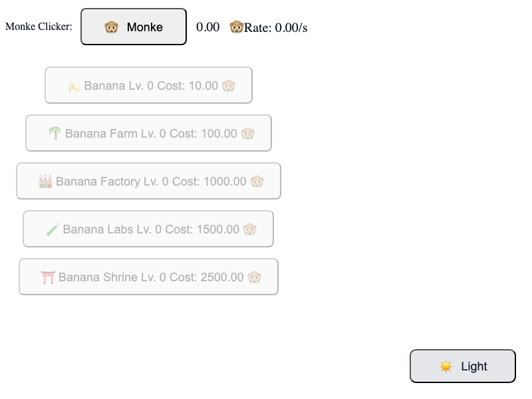Purchase the Banana Labs upgrade
The width and height of the screenshot is (532, 399).
(x=148, y=229)
